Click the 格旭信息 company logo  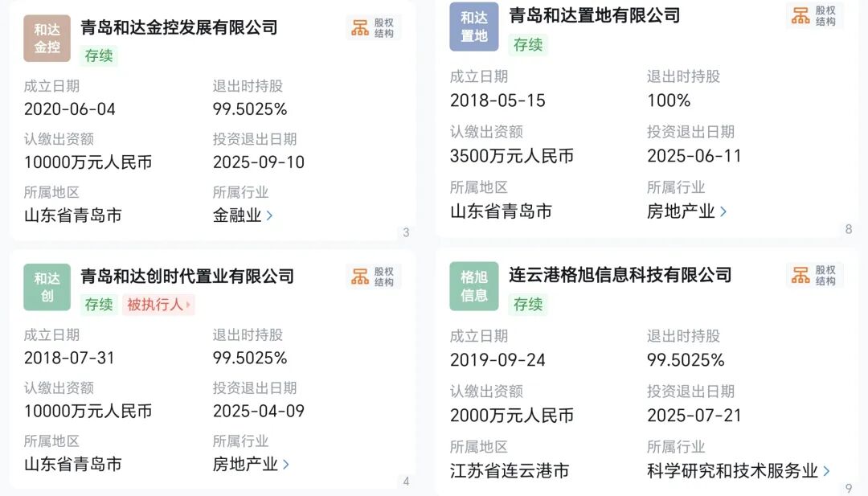473,286
